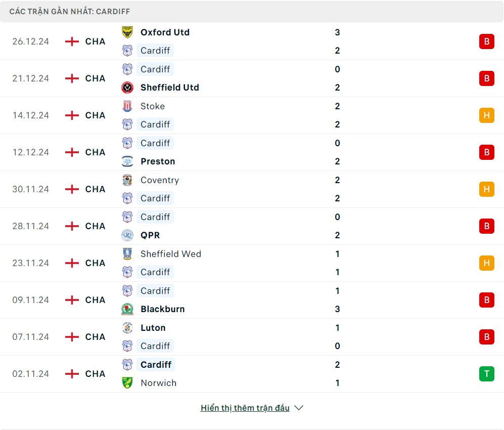Select the QPR team name
This screenshot has height=430, width=504.
[x=150, y=235]
